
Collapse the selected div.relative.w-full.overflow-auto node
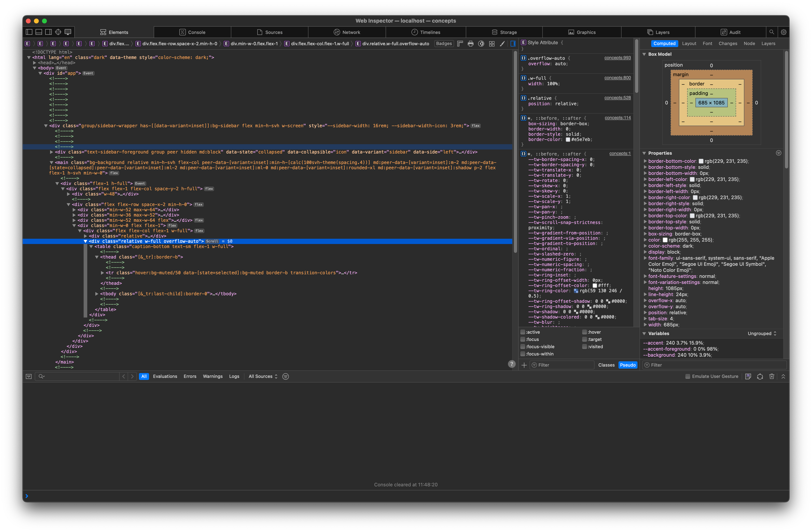85,241
